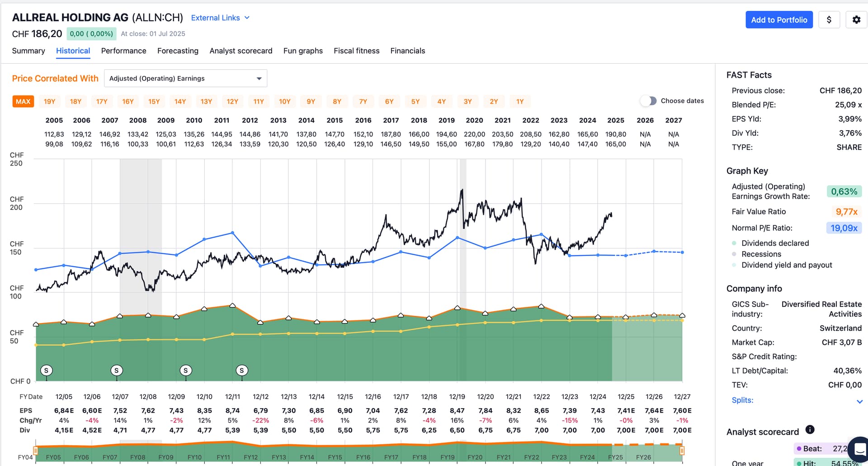
Task: Click the Analyst scorecard info icon
Action: [810, 429]
